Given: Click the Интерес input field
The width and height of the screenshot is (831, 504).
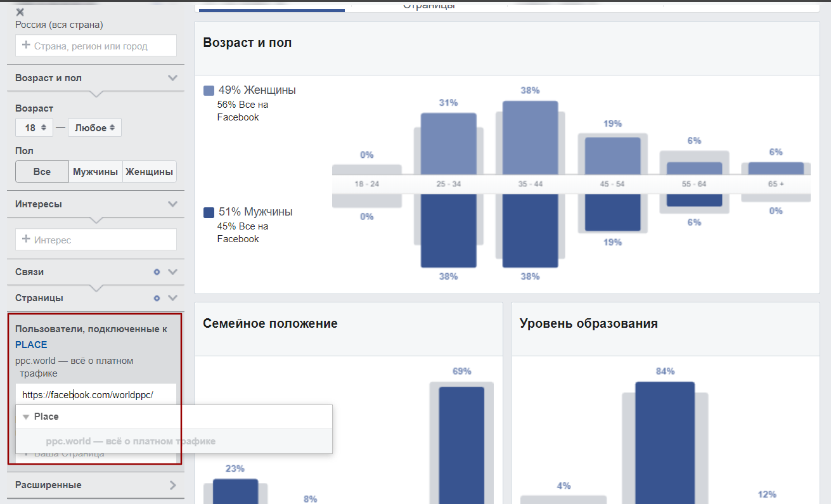Looking at the screenshot, I should (x=96, y=240).
